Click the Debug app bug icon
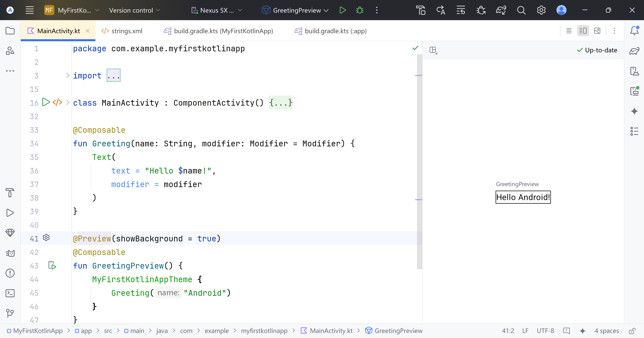This screenshot has height=338, width=644. click(x=359, y=10)
